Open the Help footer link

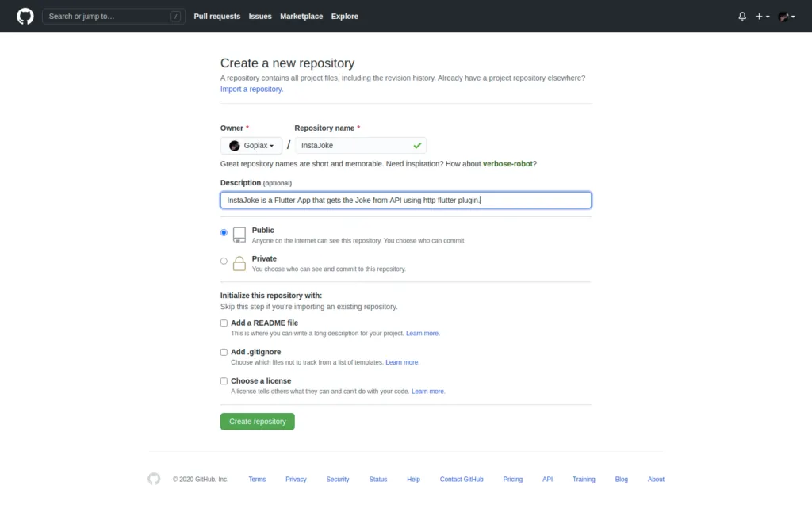[x=413, y=480]
